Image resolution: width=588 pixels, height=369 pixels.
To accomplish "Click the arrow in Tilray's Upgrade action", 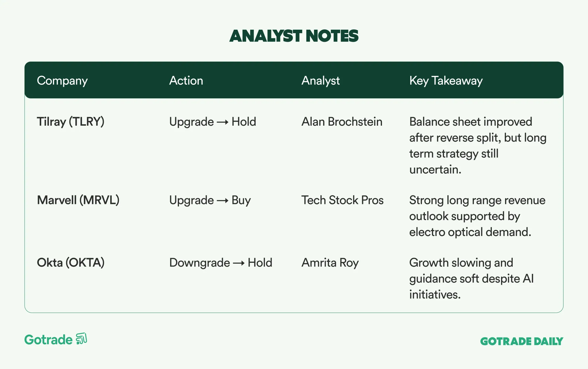I will [x=223, y=122].
